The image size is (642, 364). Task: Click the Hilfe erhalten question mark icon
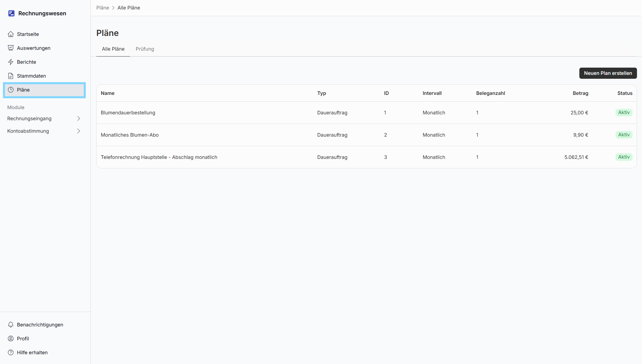11,352
